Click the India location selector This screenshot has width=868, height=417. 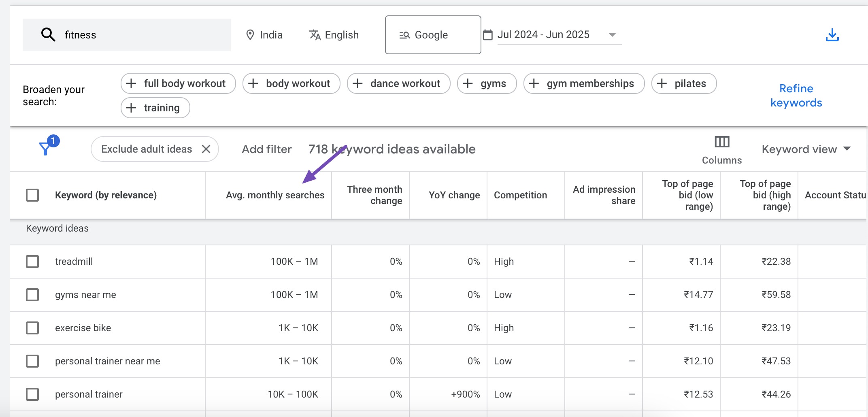pyautogui.click(x=264, y=35)
